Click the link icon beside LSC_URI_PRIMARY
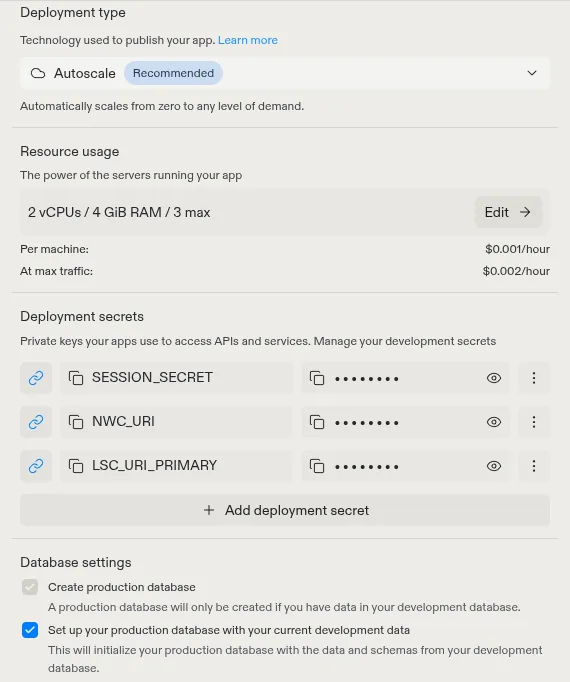570x682 pixels. click(x=36, y=466)
